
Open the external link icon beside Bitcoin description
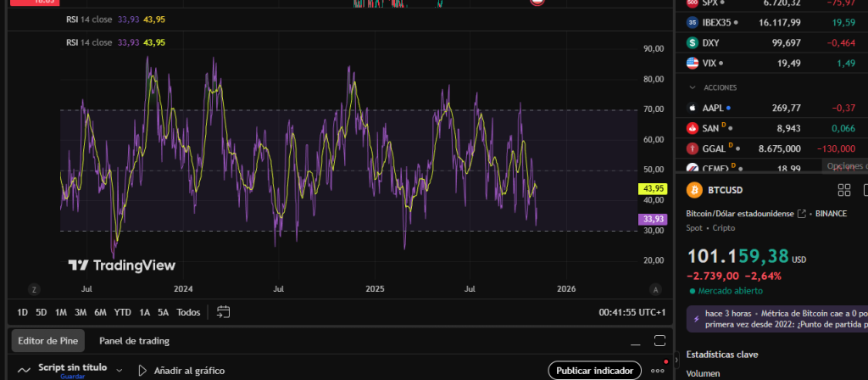tap(802, 214)
